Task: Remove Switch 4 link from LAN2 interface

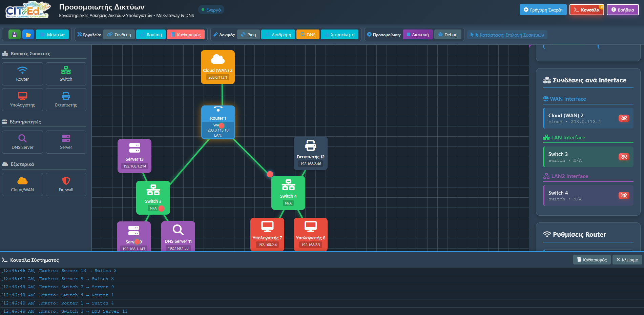Action: pos(624,195)
